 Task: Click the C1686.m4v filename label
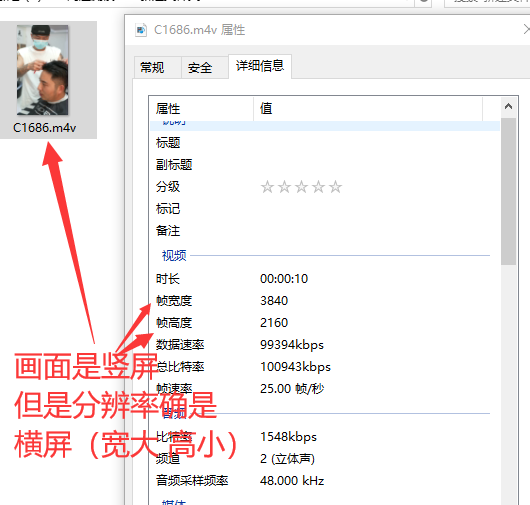pos(45,128)
